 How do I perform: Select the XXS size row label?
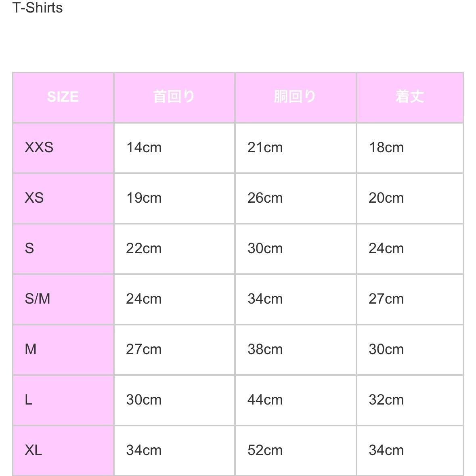(x=39, y=147)
